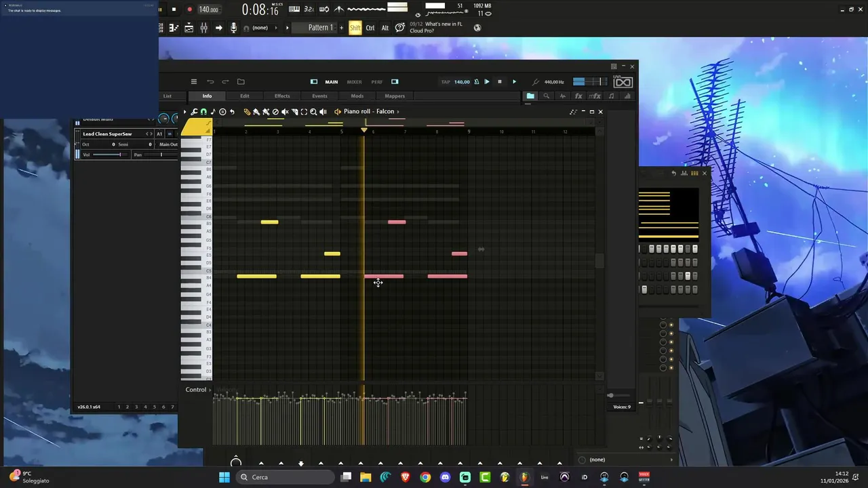Open the Mappers tab in Falcon

395,96
